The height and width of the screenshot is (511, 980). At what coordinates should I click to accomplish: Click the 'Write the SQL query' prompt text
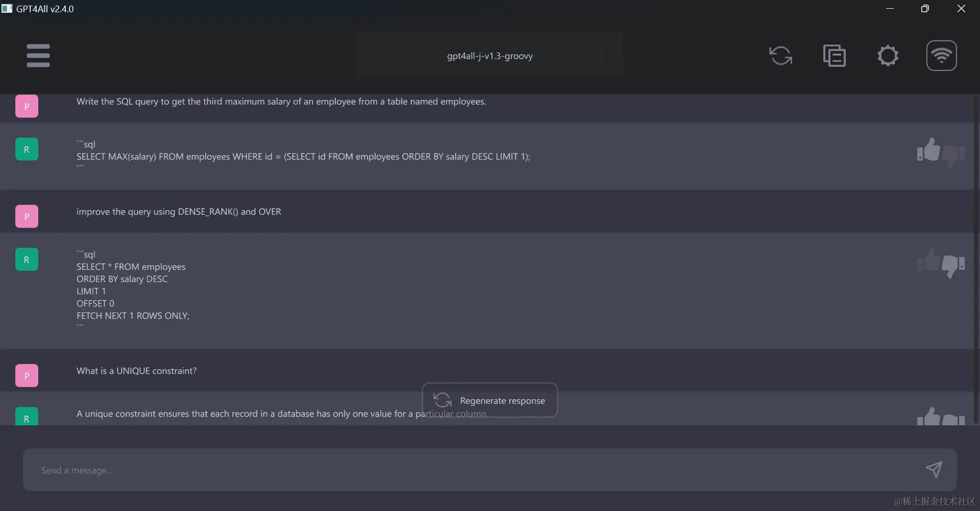tap(281, 101)
